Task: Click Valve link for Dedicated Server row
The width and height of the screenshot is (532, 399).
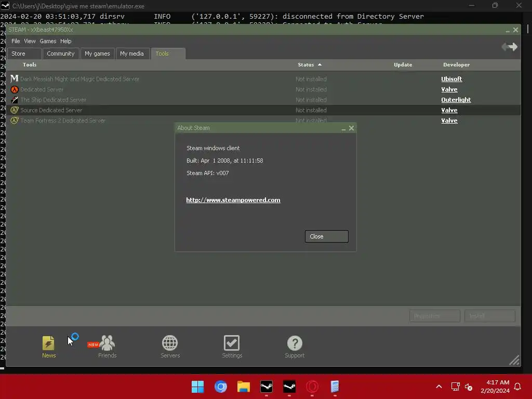Action: click(x=449, y=89)
